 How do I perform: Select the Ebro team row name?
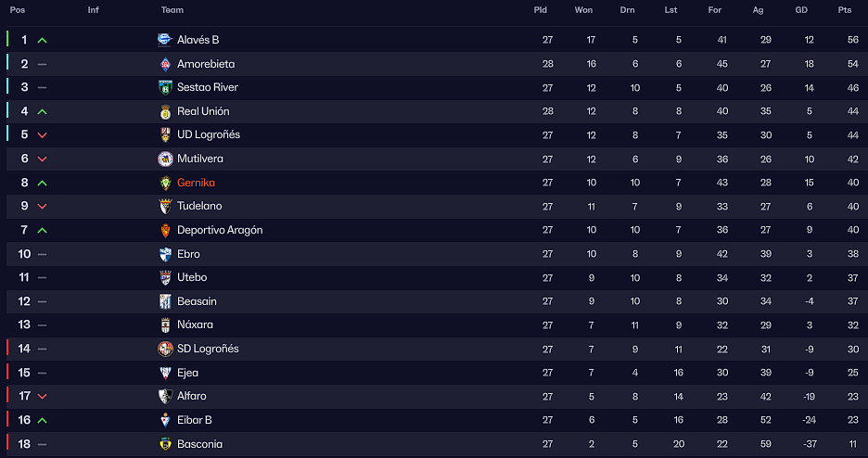[x=188, y=254]
